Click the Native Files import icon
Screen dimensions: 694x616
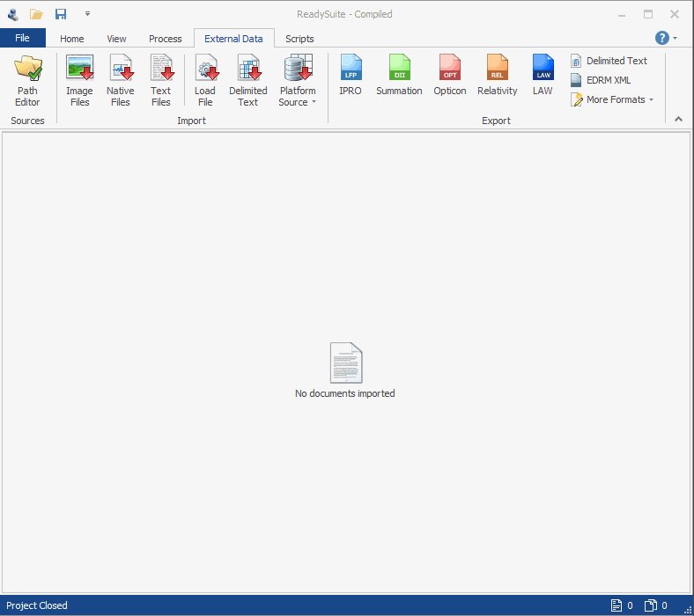[120, 80]
